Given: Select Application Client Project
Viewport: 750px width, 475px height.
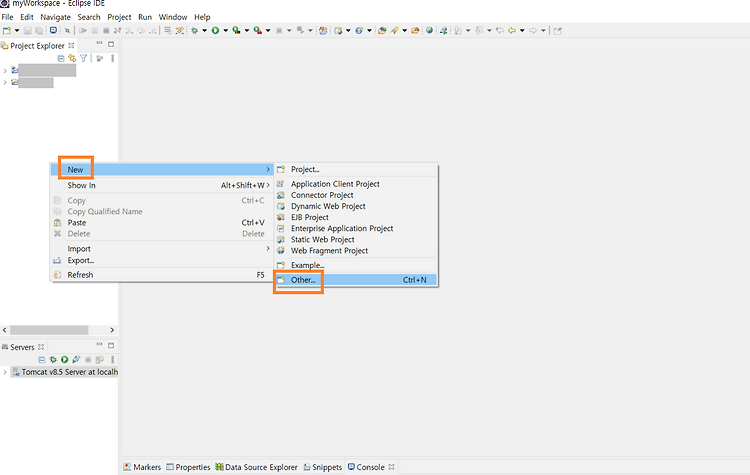Looking at the screenshot, I should 356,184.
